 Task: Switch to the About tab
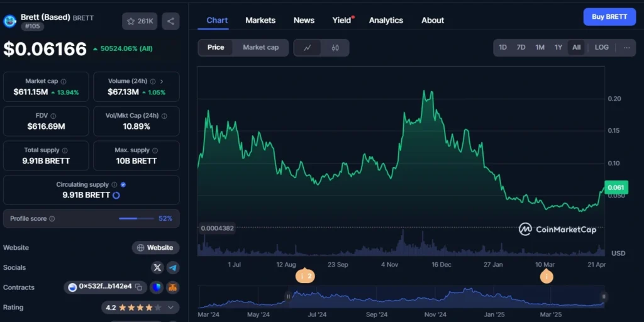pos(433,20)
